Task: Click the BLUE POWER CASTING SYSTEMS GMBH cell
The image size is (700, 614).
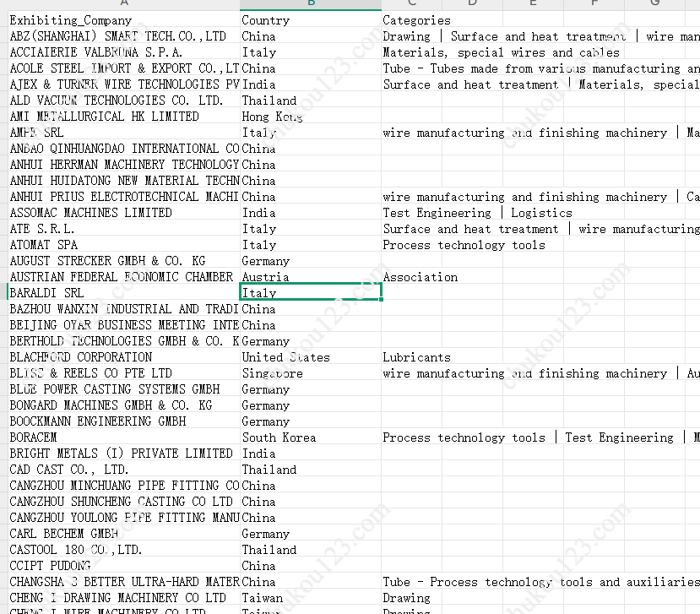Action: pyautogui.click(x=123, y=389)
